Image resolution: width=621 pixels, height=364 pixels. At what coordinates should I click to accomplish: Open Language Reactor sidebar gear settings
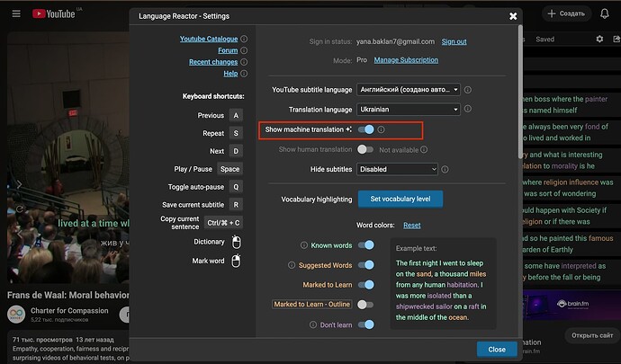tap(599, 39)
